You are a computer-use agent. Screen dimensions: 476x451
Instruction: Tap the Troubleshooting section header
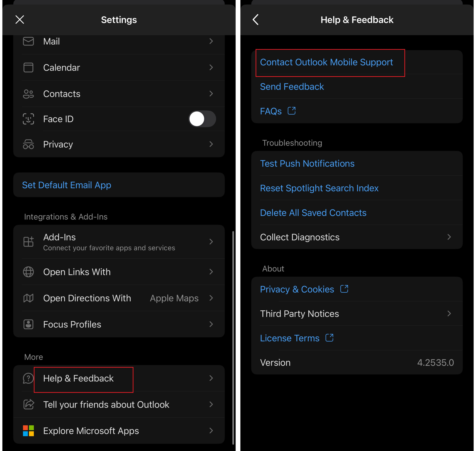tap(292, 143)
